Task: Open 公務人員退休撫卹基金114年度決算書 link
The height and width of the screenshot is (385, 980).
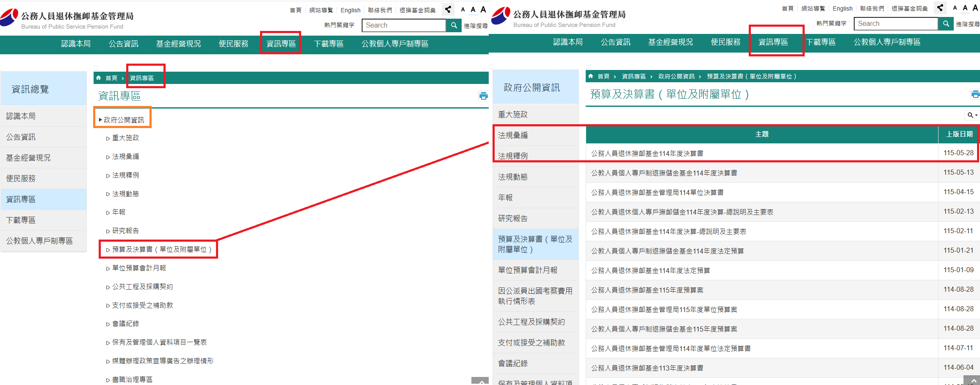Action: pos(647,153)
